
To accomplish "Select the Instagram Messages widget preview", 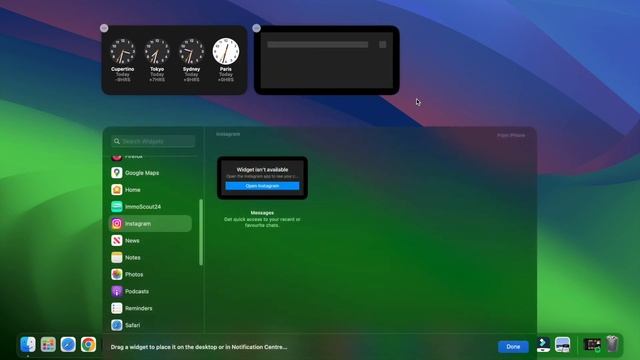I will [x=262, y=178].
